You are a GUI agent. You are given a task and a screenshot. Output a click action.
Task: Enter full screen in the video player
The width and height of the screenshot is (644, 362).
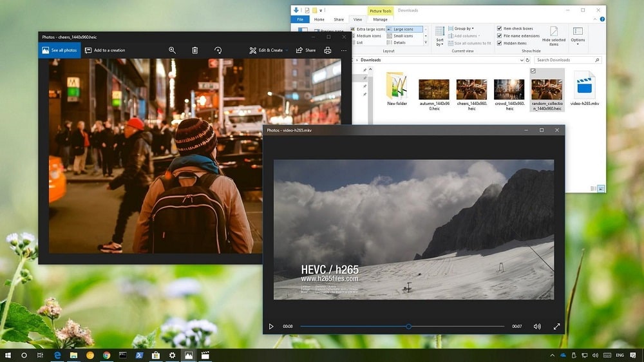click(556, 327)
